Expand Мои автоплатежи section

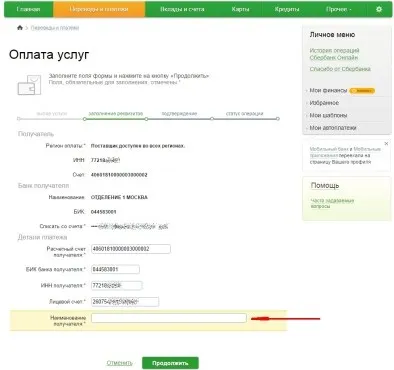click(x=333, y=128)
